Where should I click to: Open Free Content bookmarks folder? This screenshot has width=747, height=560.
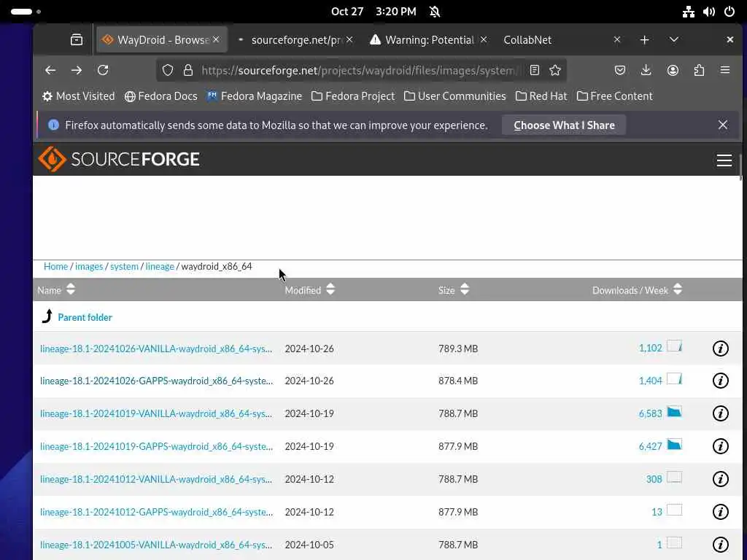pos(614,96)
